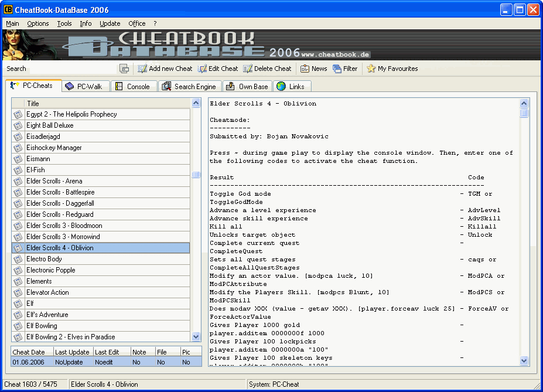Click the row icon beside Electronic Popple
543x392 pixels.
click(18, 270)
